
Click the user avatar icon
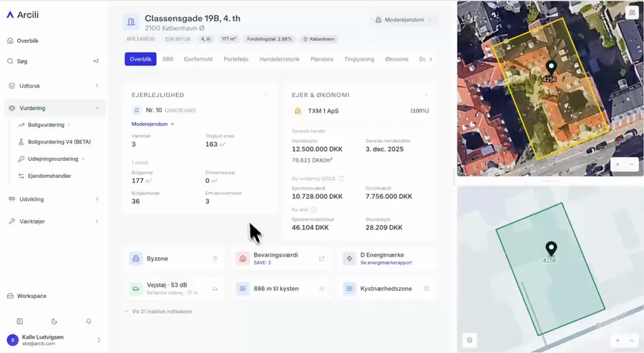[x=13, y=340]
